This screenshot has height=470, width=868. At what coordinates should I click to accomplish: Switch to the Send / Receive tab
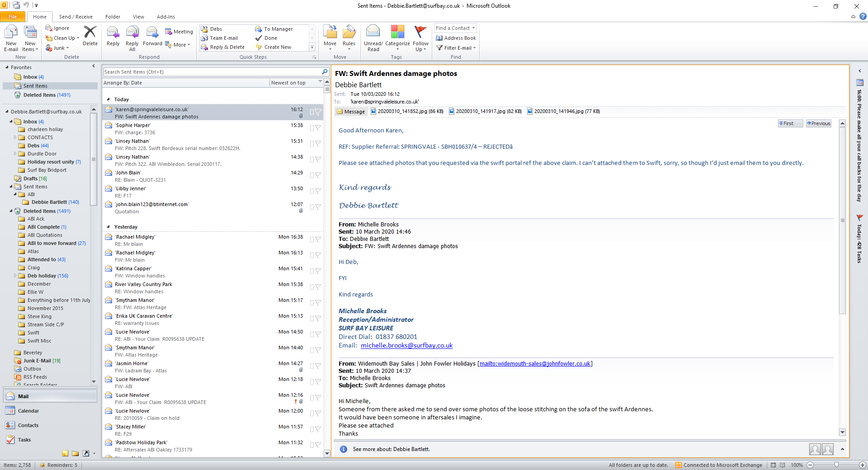coord(75,17)
